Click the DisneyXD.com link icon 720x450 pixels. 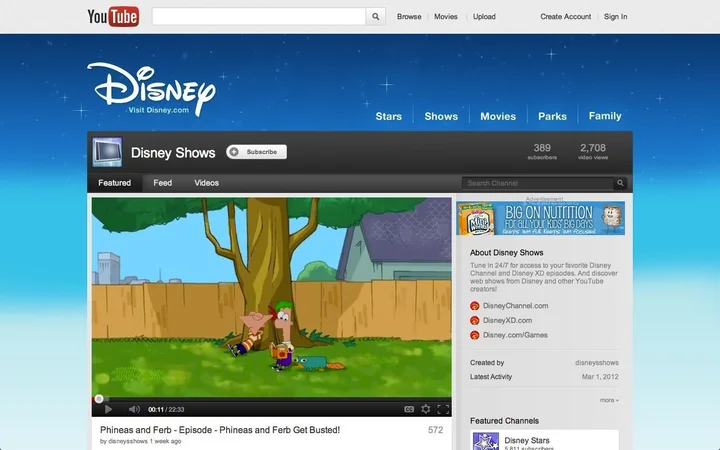pyautogui.click(x=475, y=321)
